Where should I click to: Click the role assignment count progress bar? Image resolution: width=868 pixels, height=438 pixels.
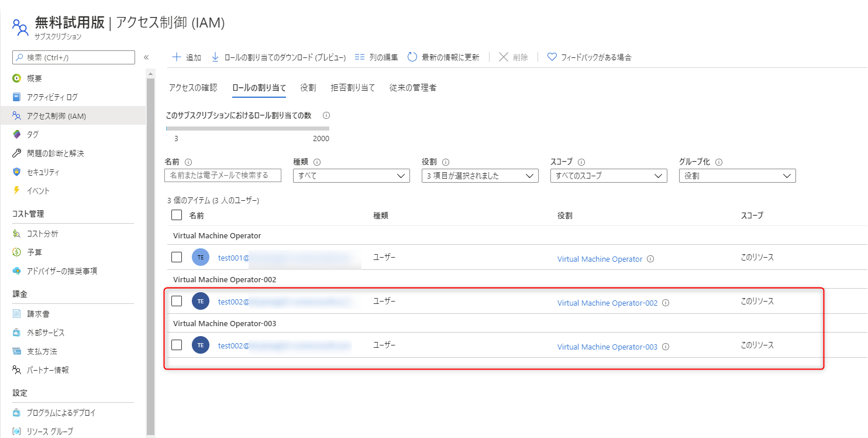(x=247, y=128)
